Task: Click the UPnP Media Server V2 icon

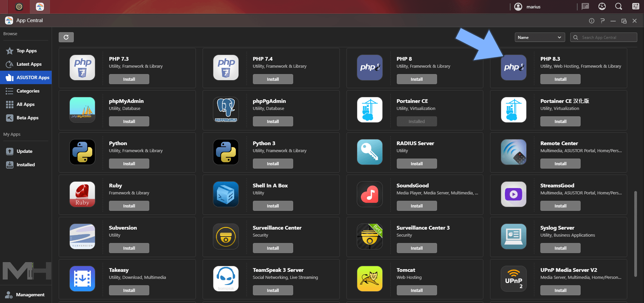Action: pyautogui.click(x=514, y=279)
